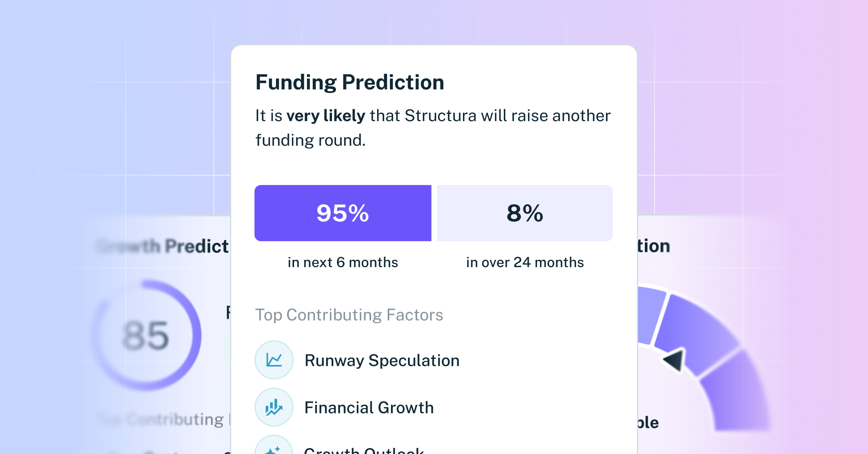Click the Runway Speculation factor label
The image size is (868, 454).
point(382,360)
